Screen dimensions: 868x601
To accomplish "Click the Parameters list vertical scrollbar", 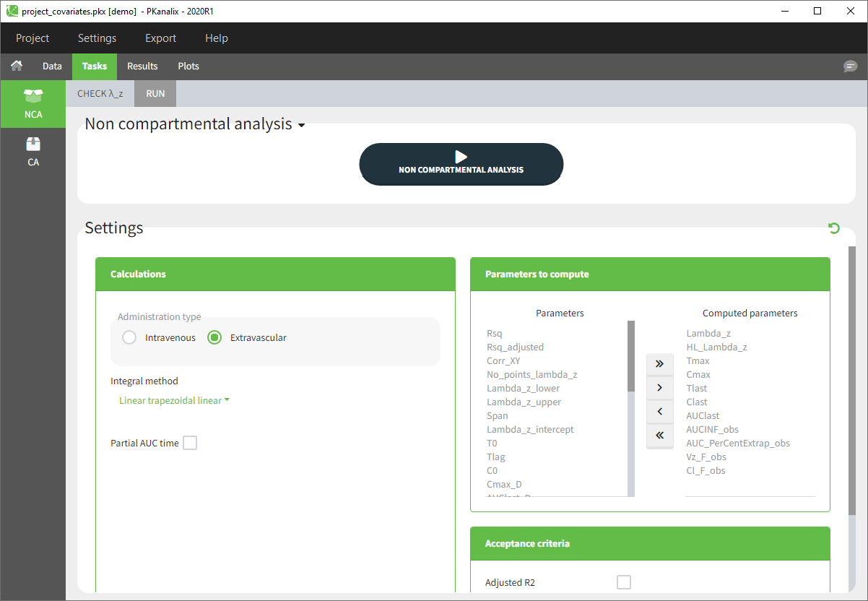I will coord(630,357).
